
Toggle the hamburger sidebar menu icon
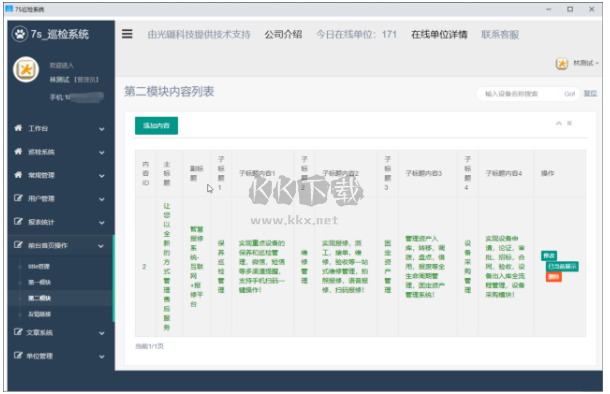point(127,34)
